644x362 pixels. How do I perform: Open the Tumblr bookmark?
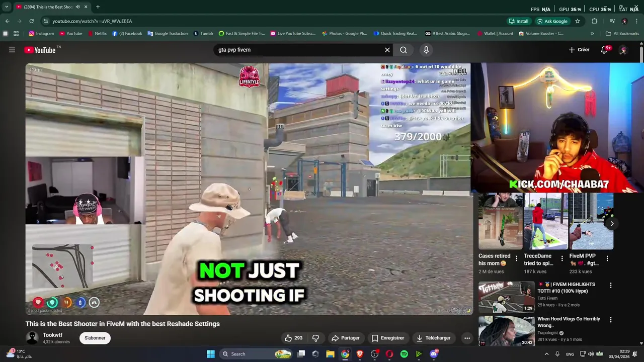pyautogui.click(x=203, y=34)
